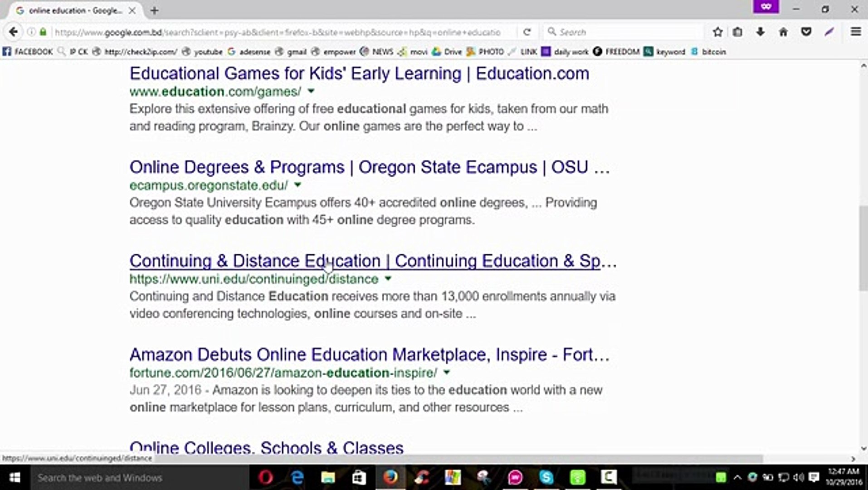The image size is (868, 490).
Task: Go back with the browser back arrow
Action: [14, 32]
